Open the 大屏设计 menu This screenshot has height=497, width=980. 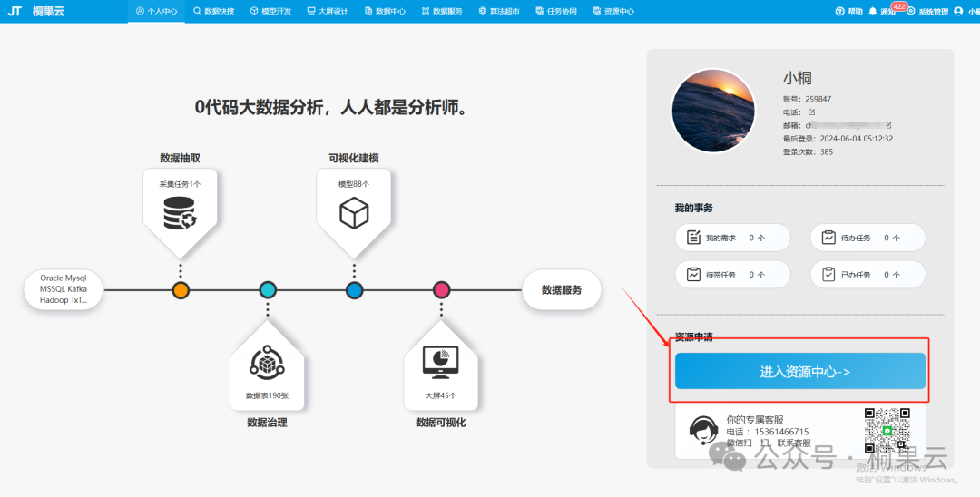click(327, 12)
